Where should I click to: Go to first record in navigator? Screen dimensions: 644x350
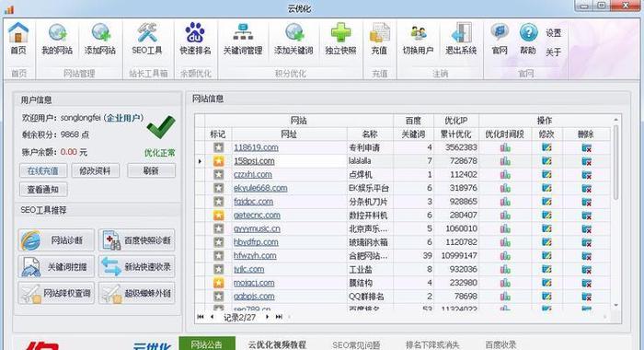coord(201,317)
